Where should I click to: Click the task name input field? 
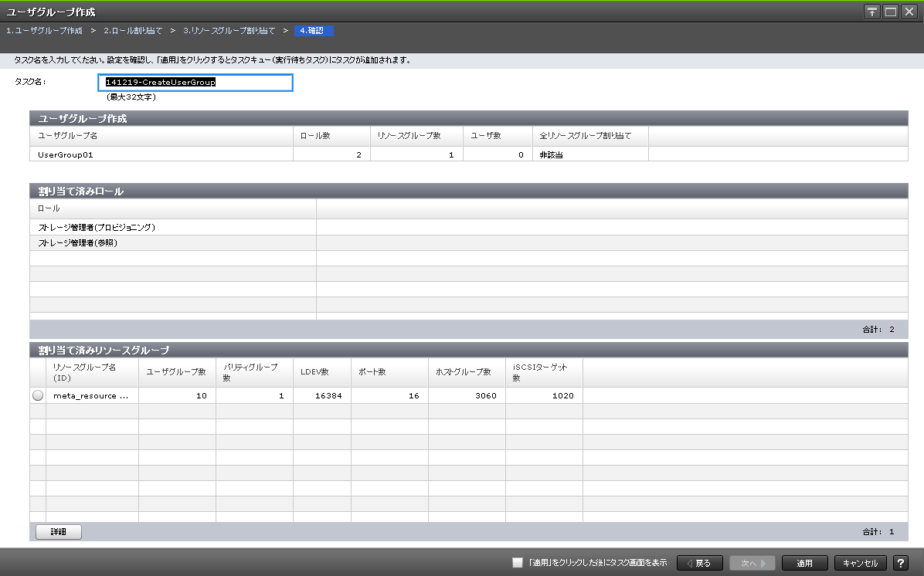click(x=195, y=83)
